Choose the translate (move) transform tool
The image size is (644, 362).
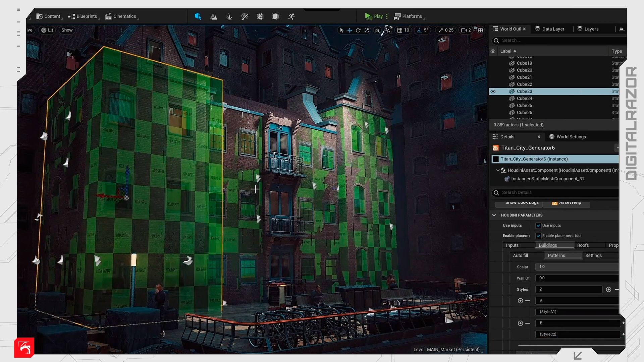(x=350, y=30)
